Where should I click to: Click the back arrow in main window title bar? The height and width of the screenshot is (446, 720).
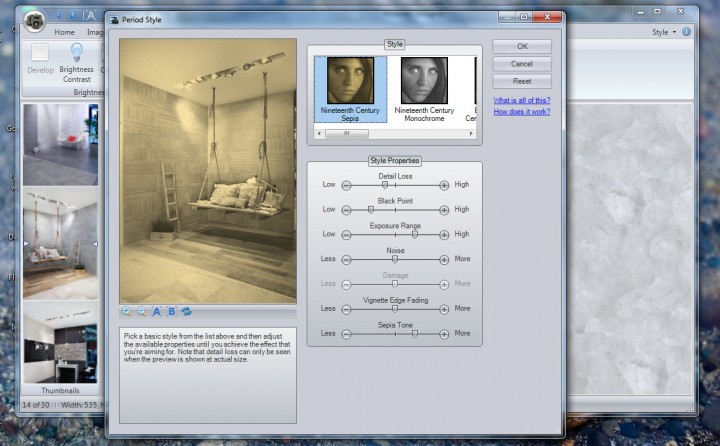click(x=58, y=15)
